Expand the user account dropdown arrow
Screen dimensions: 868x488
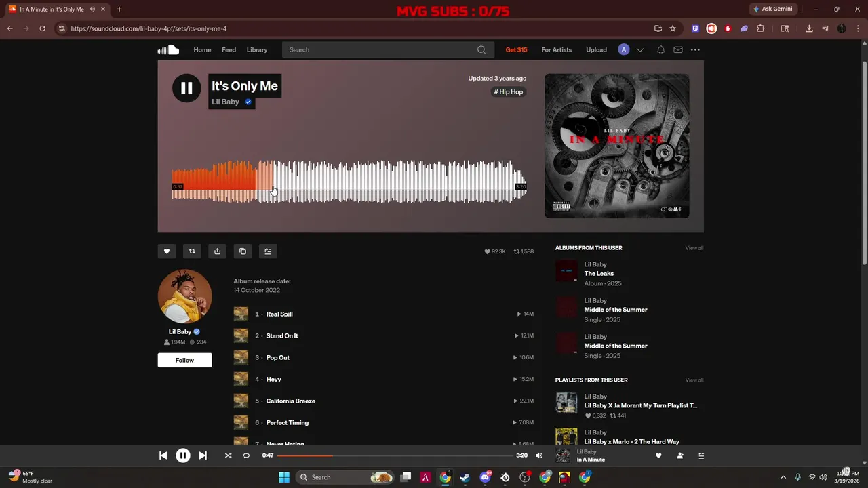(x=639, y=49)
